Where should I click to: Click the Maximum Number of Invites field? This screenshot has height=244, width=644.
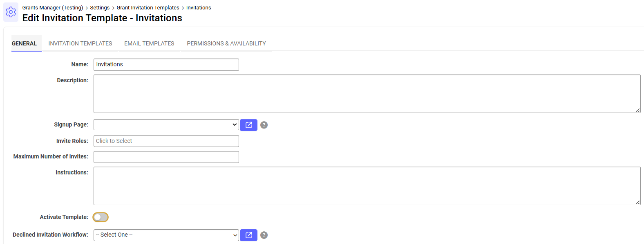(x=166, y=157)
